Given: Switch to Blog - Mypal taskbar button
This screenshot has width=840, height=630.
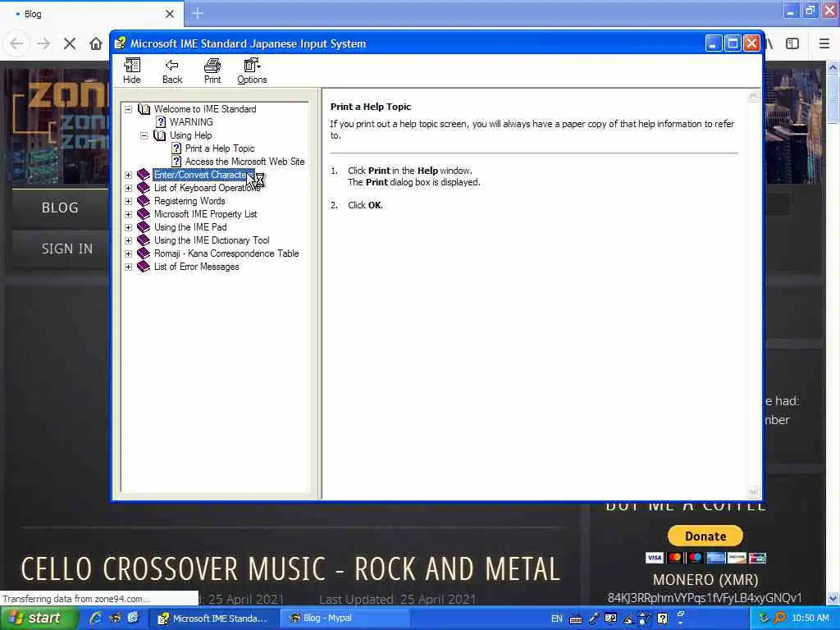Looking at the screenshot, I should [x=345, y=619].
